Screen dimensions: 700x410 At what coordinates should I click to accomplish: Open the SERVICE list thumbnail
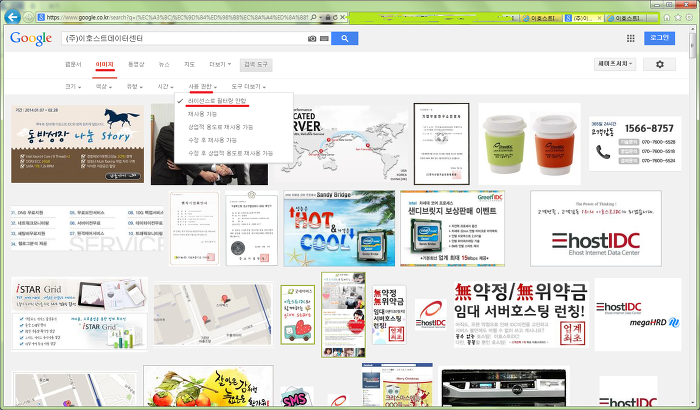click(88, 228)
